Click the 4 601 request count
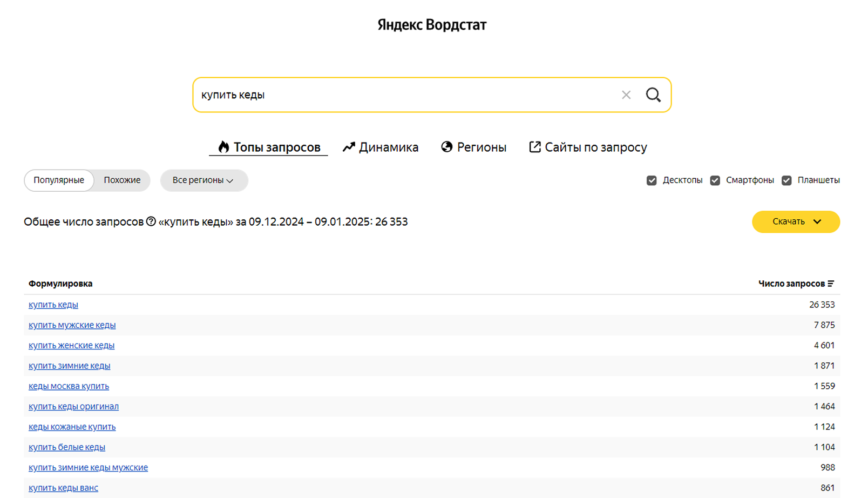The width and height of the screenshot is (868, 498). click(824, 346)
